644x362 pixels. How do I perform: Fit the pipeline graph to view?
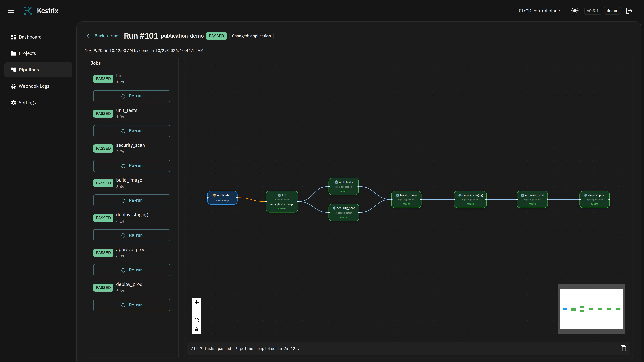coord(197,320)
